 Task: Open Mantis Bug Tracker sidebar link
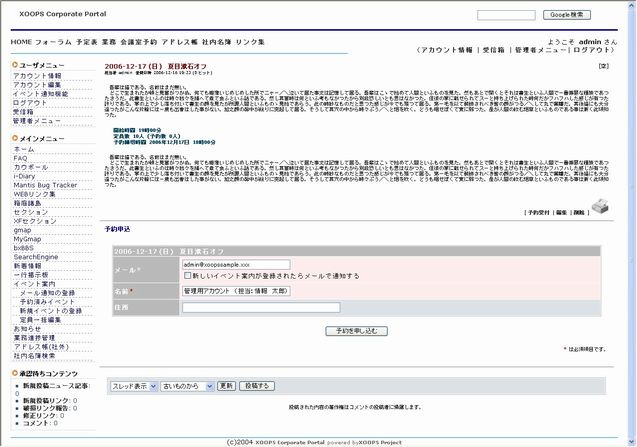[44, 185]
